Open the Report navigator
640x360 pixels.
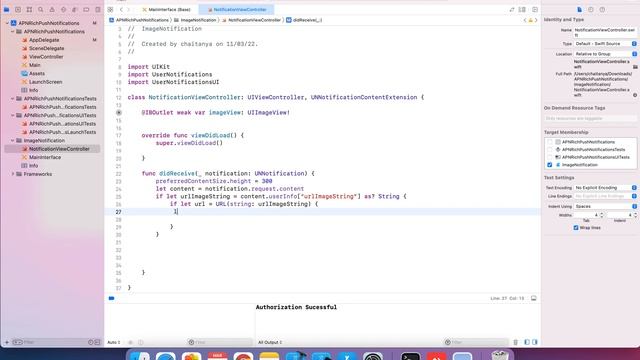tap(98, 9)
